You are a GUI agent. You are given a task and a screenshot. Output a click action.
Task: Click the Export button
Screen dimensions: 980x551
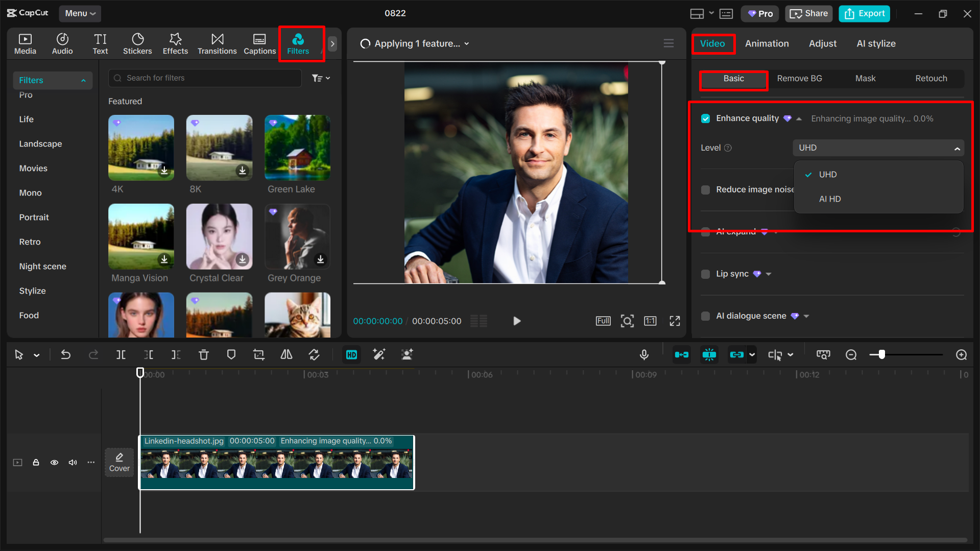[x=864, y=13]
